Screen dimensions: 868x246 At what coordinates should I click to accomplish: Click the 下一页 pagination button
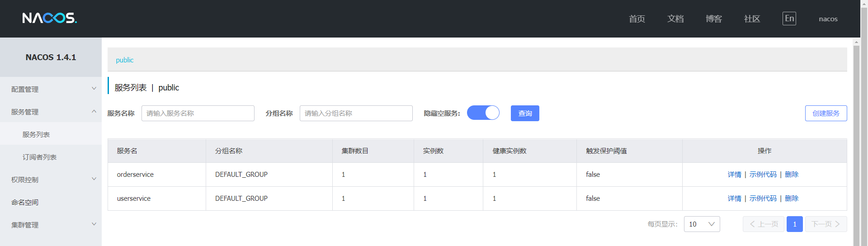pyautogui.click(x=826, y=224)
